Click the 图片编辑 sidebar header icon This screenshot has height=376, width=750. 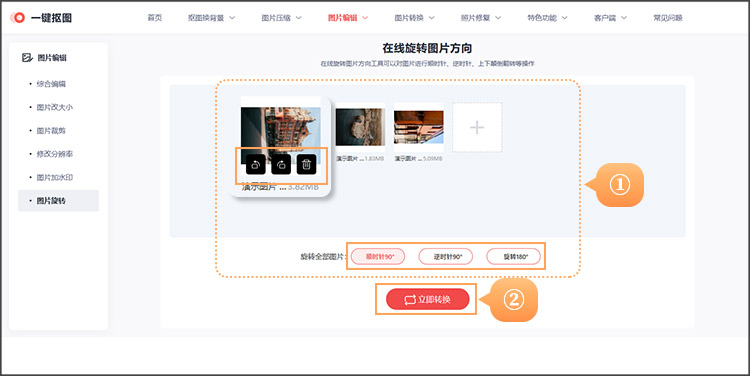[27, 58]
